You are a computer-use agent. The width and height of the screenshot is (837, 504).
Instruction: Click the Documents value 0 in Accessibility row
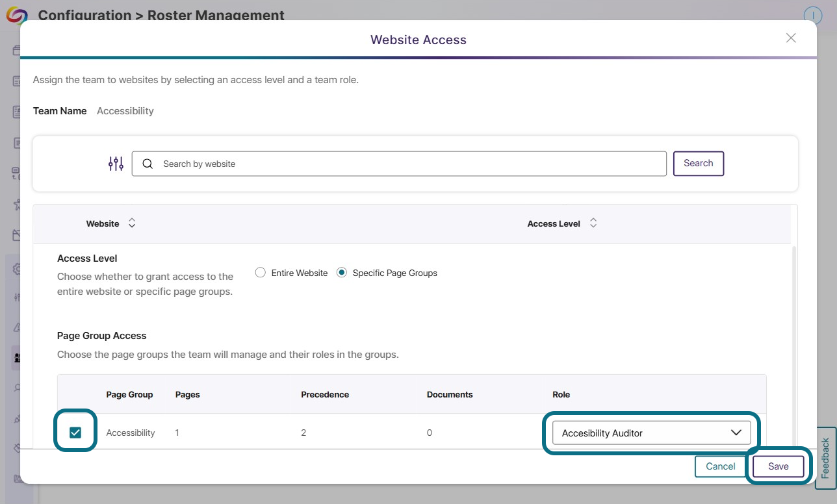click(430, 433)
